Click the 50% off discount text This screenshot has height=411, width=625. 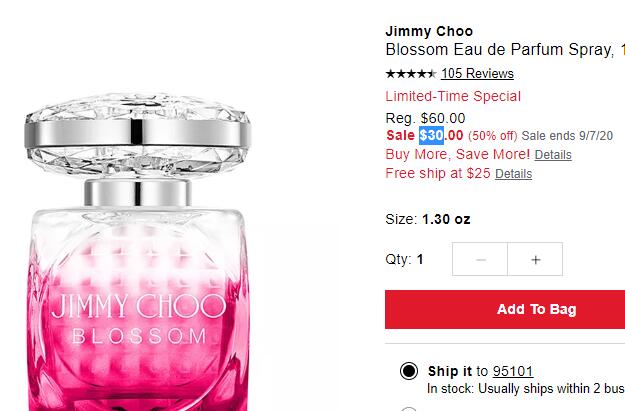click(x=492, y=136)
